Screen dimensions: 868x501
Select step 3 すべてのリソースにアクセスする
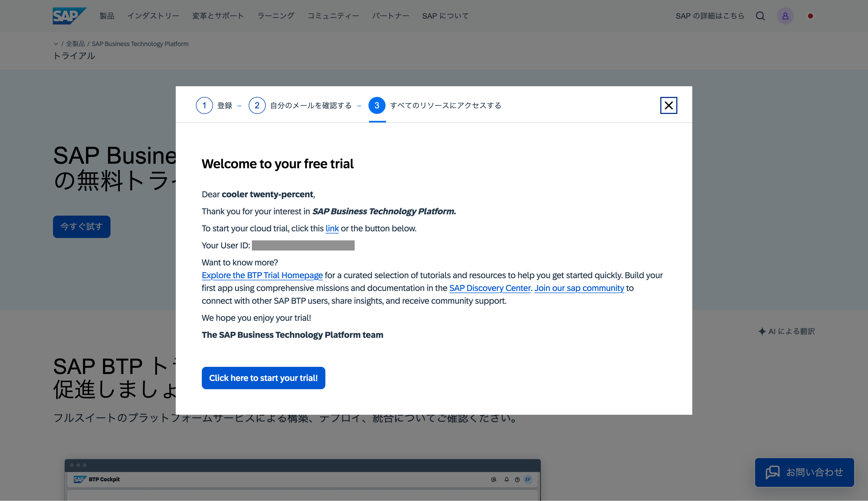coord(377,105)
